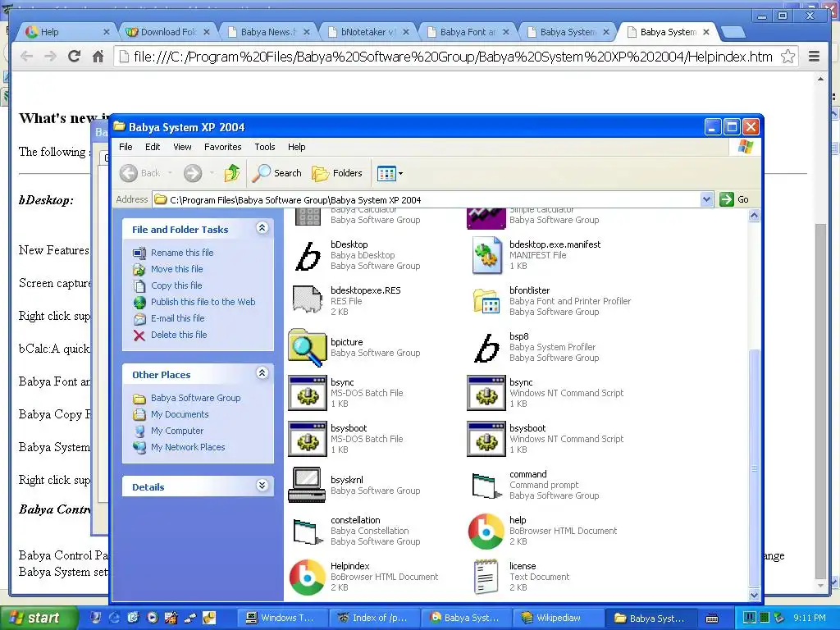Screen dimensions: 840x630
Task: Select the Helpindex HTML document icon
Action: click(308, 577)
